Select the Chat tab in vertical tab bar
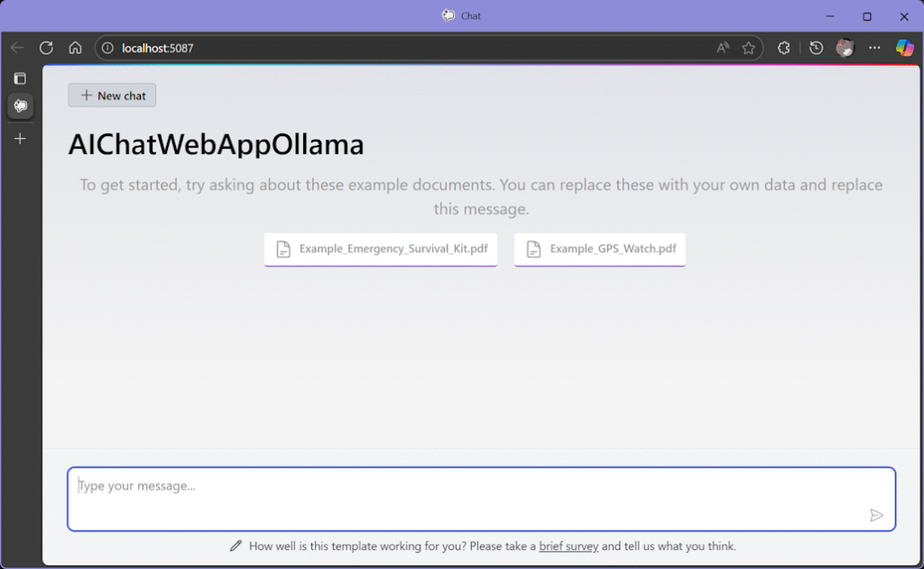Image resolution: width=924 pixels, height=569 pixels. (x=20, y=106)
